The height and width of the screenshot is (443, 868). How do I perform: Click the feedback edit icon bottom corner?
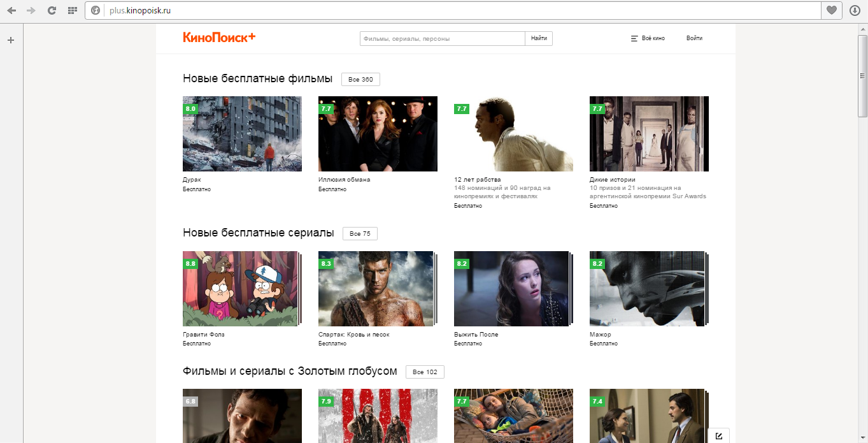point(718,436)
